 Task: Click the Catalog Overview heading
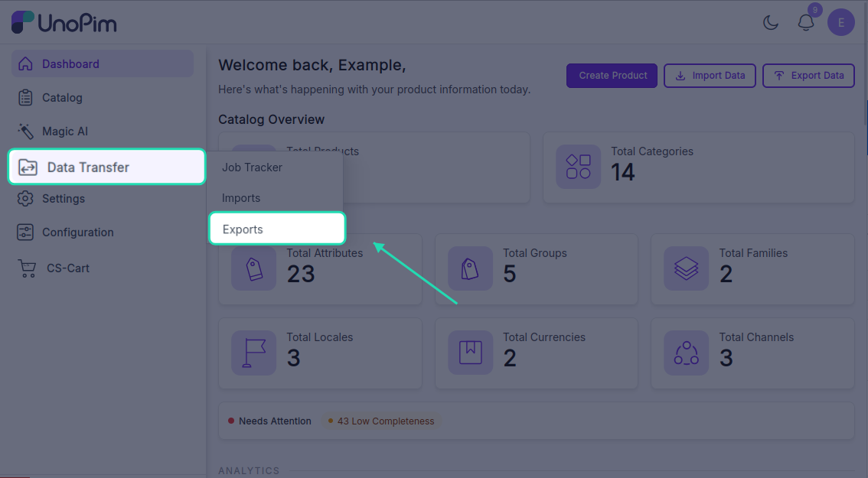[271, 119]
